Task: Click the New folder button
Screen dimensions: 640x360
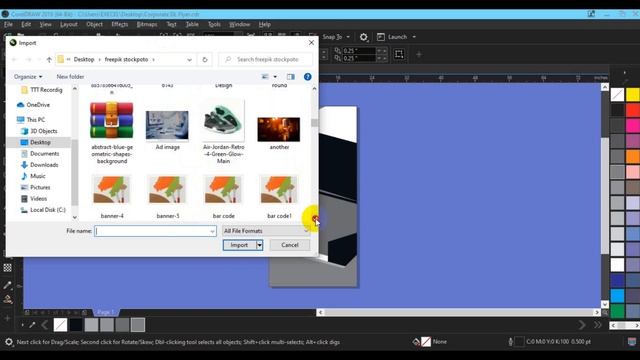Action: coord(70,77)
